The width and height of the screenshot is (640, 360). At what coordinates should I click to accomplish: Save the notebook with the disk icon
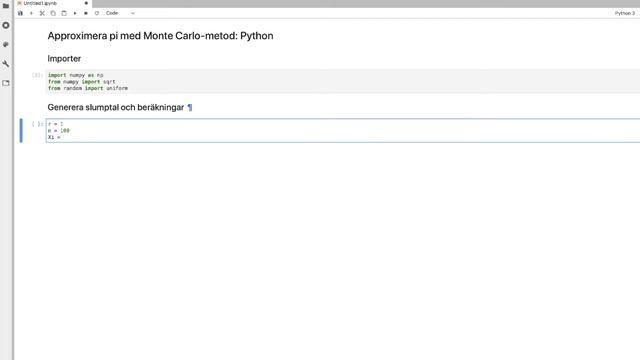[20, 13]
